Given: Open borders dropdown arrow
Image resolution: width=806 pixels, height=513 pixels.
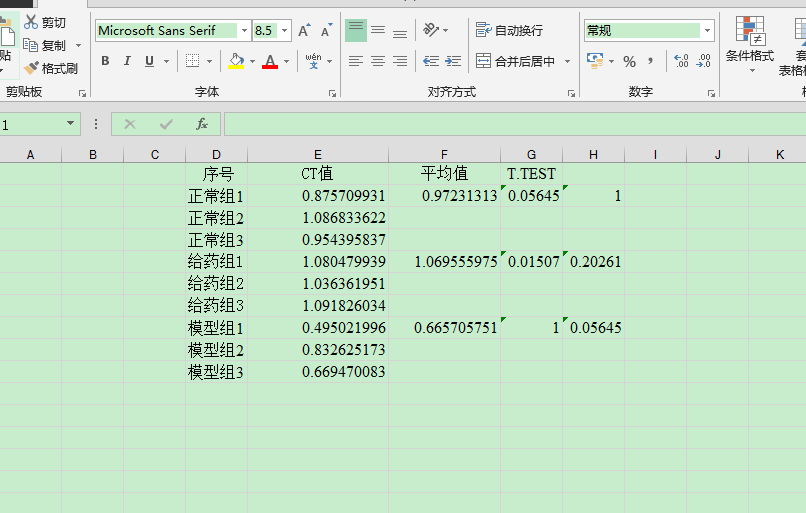Looking at the screenshot, I should 210,62.
